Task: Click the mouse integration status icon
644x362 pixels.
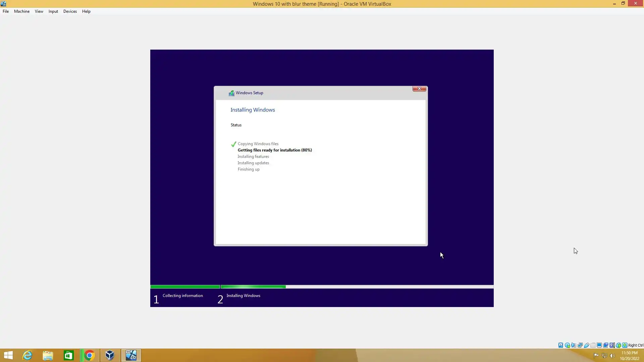Action: click(618, 345)
